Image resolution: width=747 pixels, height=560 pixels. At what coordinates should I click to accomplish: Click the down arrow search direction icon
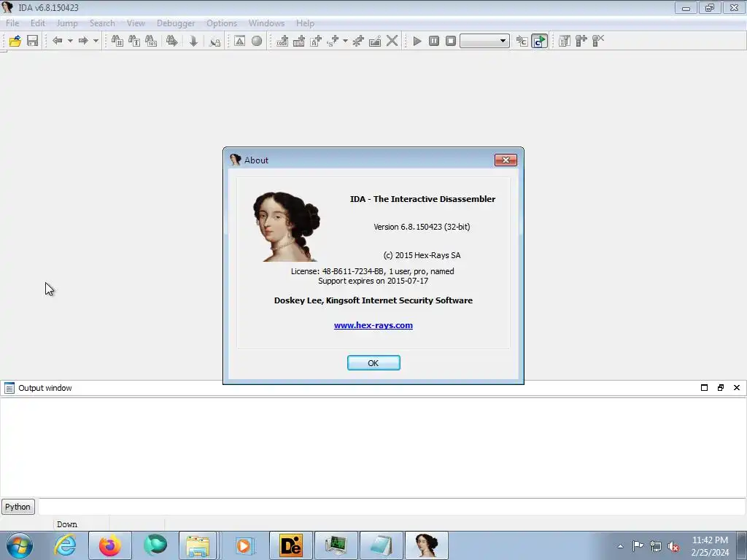pyautogui.click(x=193, y=41)
